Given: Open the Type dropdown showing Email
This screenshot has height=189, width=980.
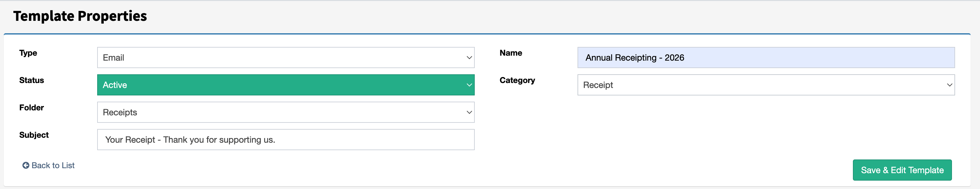Looking at the screenshot, I should (286, 58).
